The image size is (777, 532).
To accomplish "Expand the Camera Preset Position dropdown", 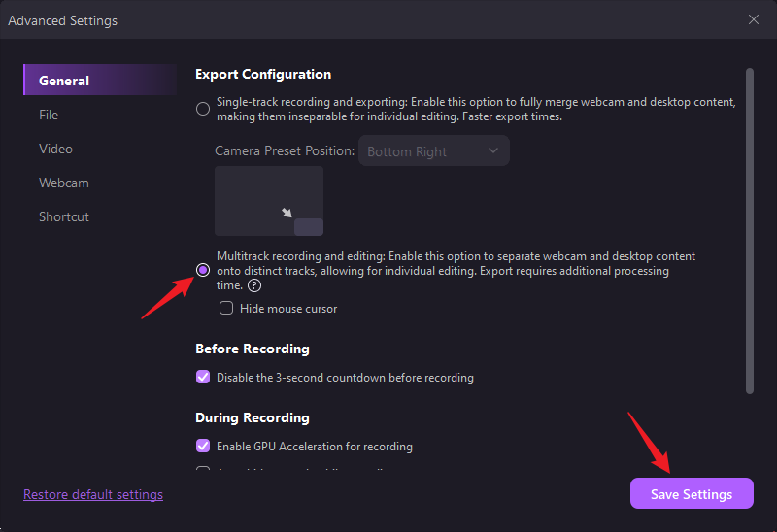I will tap(433, 151).
